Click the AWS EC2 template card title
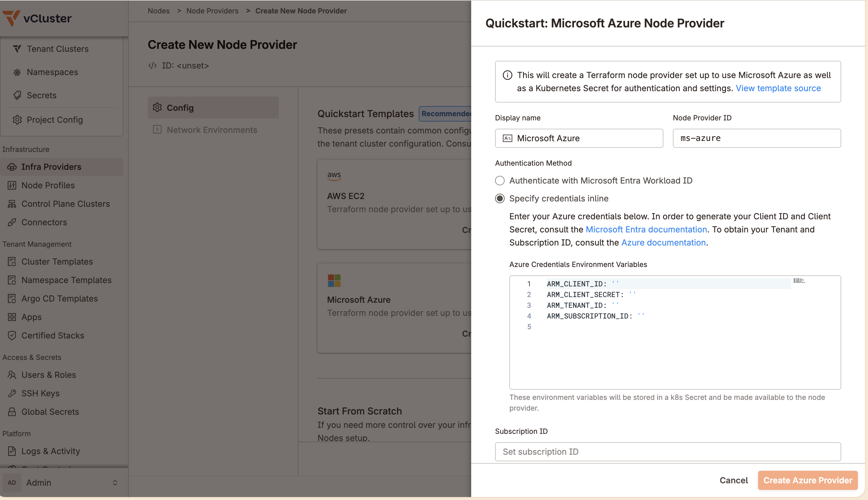The image size is (868, 500). (346, 196)
